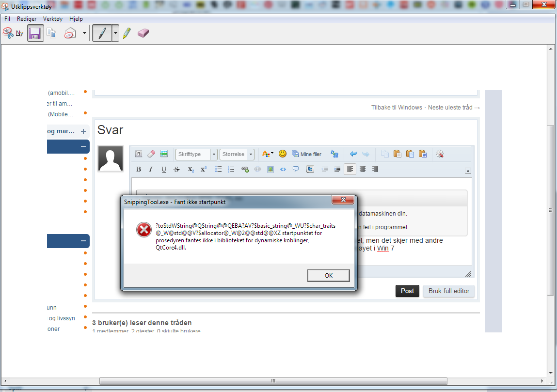Image resolution: width=557 pixels, height=392 pixels.
Task: Align text center
Action: coord(362,170)
